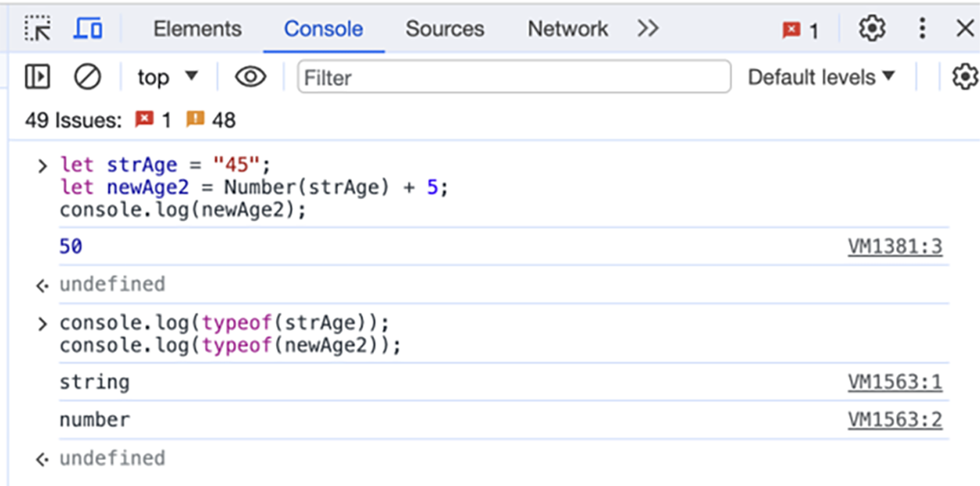
Task: Expand the Default levels dropdown
Action: (x=821, y=77)
